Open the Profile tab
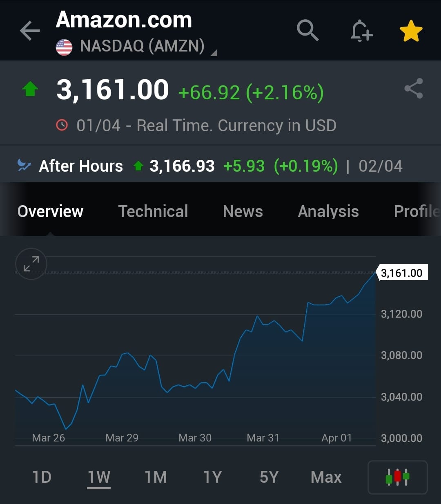The width and height of the screenshot is (441, 504). point(417,211)
